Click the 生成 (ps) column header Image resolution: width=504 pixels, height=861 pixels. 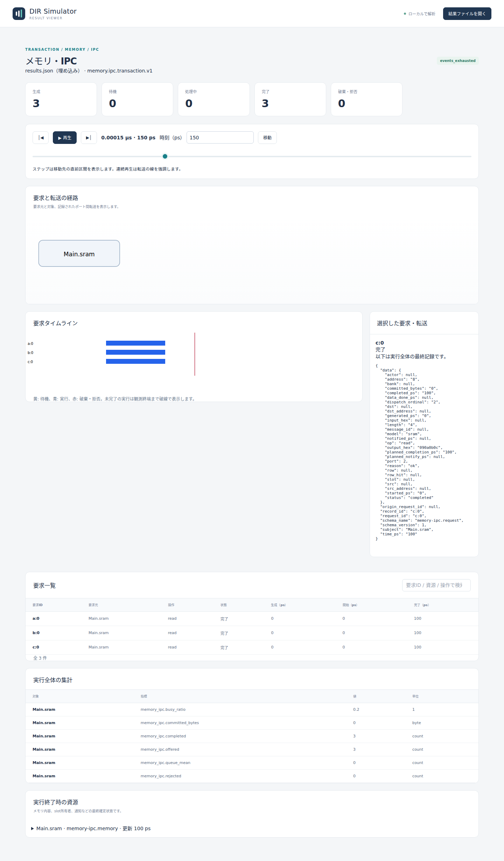point(278,605)
